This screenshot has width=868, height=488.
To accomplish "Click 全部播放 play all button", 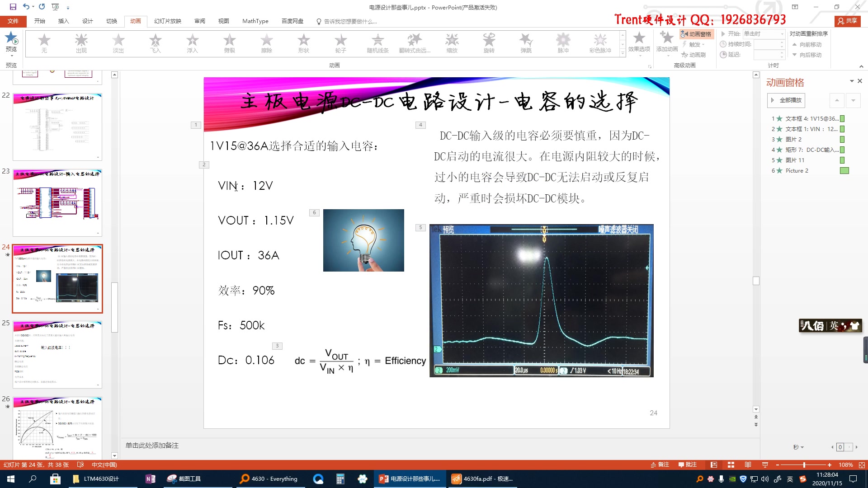I will (x=786, y=100).
